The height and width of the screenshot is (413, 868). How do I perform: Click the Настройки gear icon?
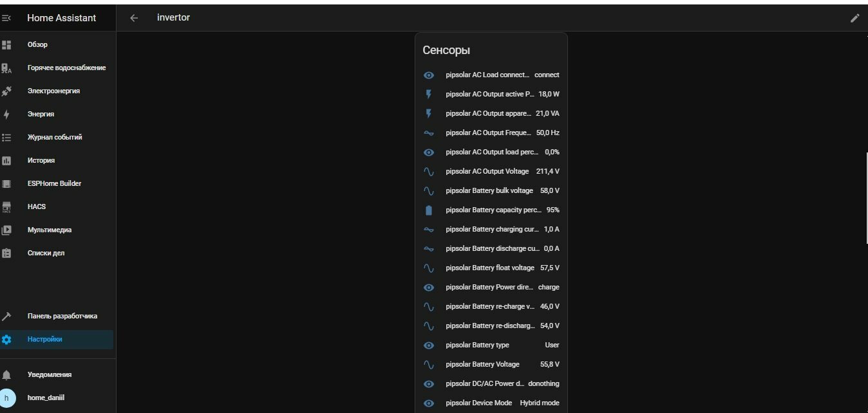[6, 339]
